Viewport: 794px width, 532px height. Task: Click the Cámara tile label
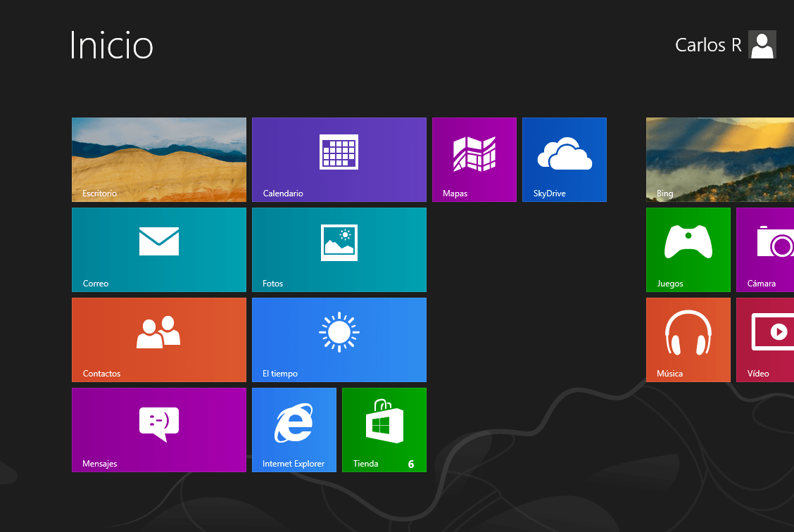tap(762, 284)
